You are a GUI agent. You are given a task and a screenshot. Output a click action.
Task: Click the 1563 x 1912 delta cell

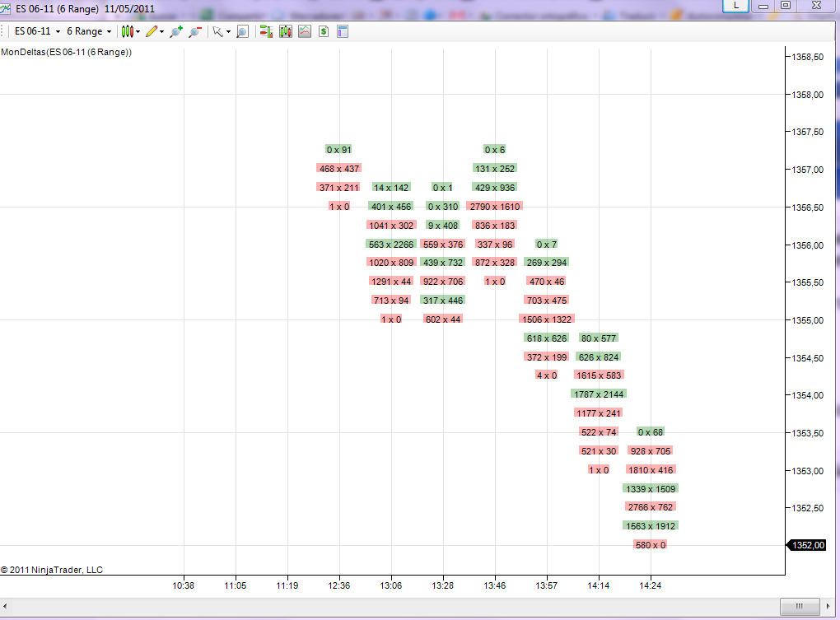pos(651,526)
